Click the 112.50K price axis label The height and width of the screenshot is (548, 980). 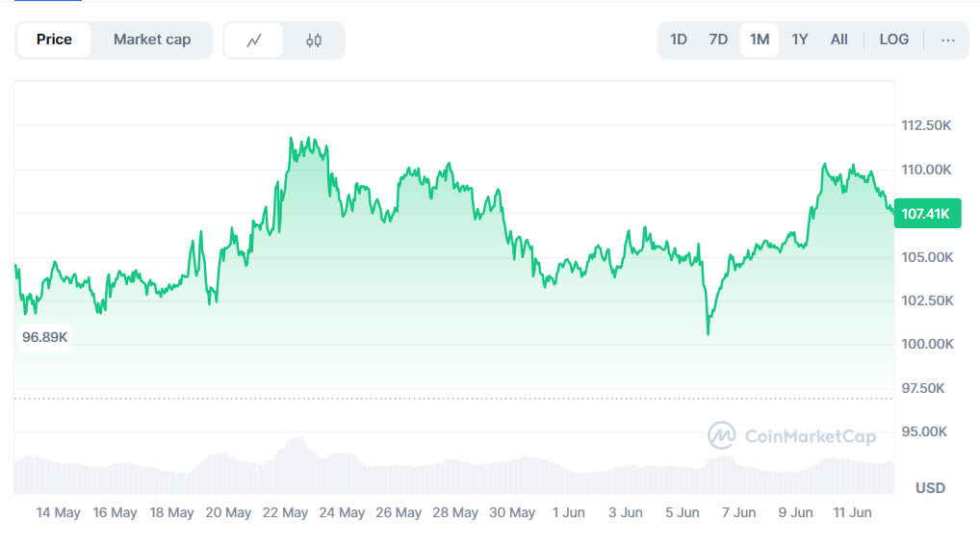coord(927,126)
